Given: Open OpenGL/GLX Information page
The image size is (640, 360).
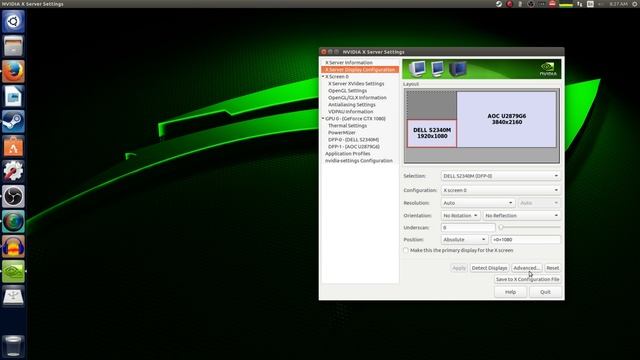Looking at the screenshot, I should (357, 98).
